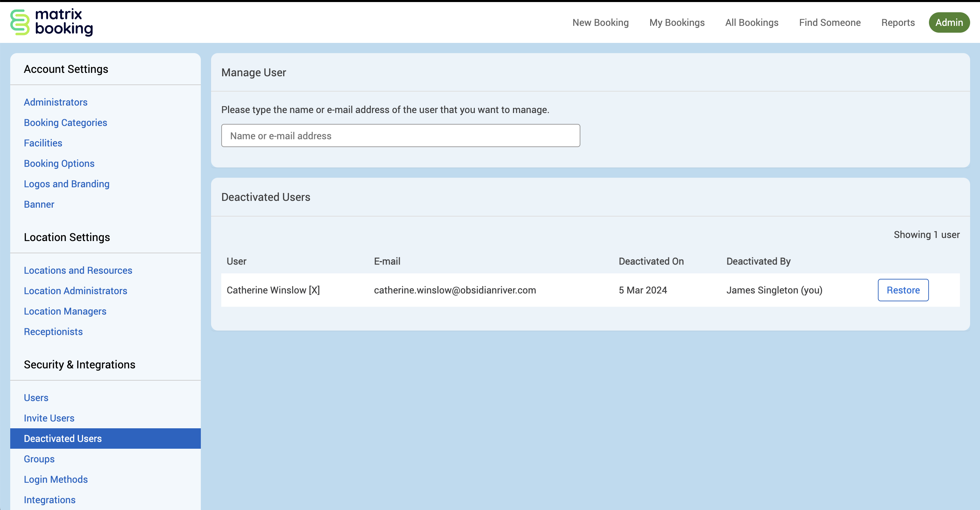Open Locations and Resources
Viewport: 980px width, 510px height.
[78, 270]
